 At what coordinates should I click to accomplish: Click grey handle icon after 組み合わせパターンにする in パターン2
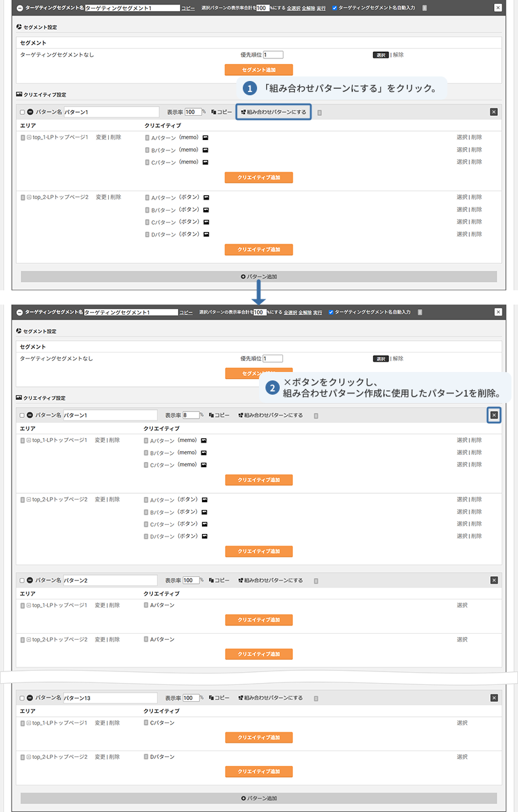pos(316,581)
